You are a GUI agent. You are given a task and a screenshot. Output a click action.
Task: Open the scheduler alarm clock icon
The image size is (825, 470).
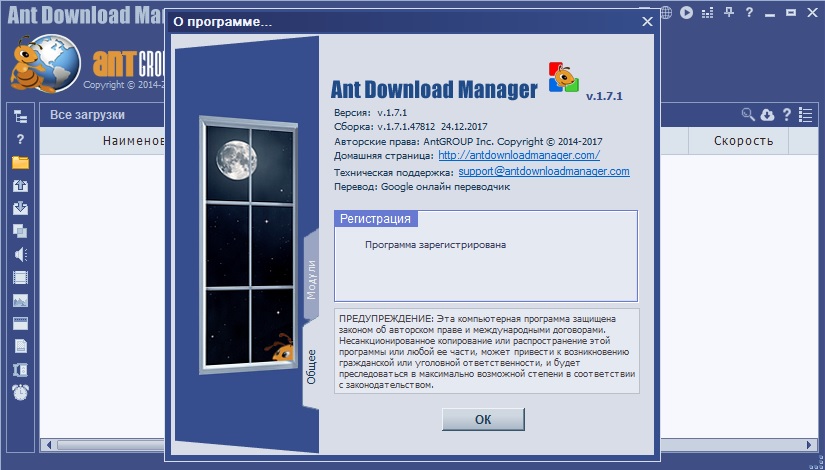click(21, 392)
